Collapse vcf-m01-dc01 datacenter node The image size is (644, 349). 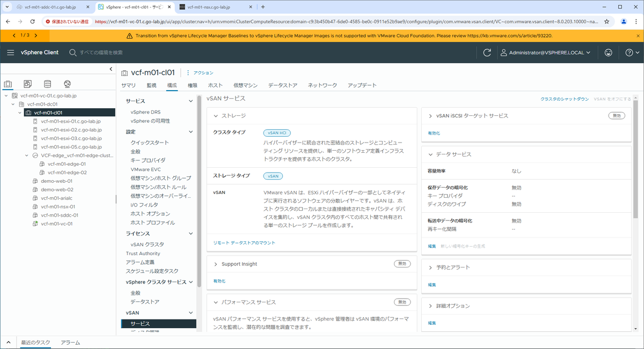tap(13, 104)
